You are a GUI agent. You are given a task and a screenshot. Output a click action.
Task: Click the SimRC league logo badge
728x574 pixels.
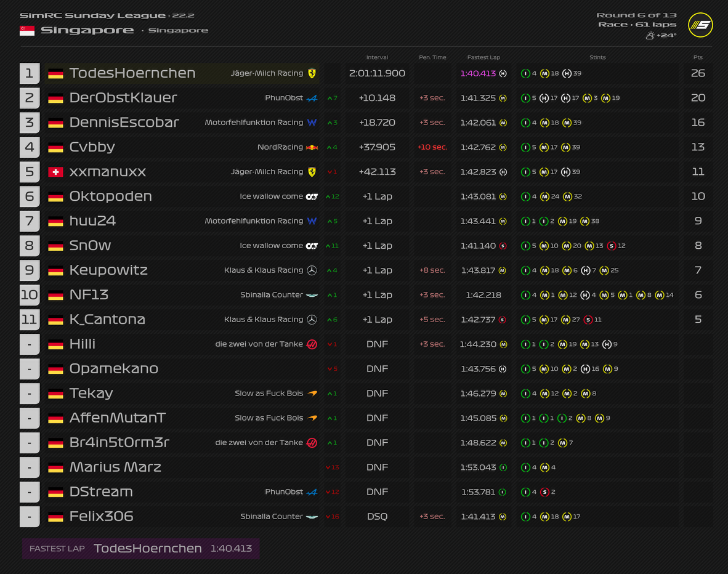point(700,25)
